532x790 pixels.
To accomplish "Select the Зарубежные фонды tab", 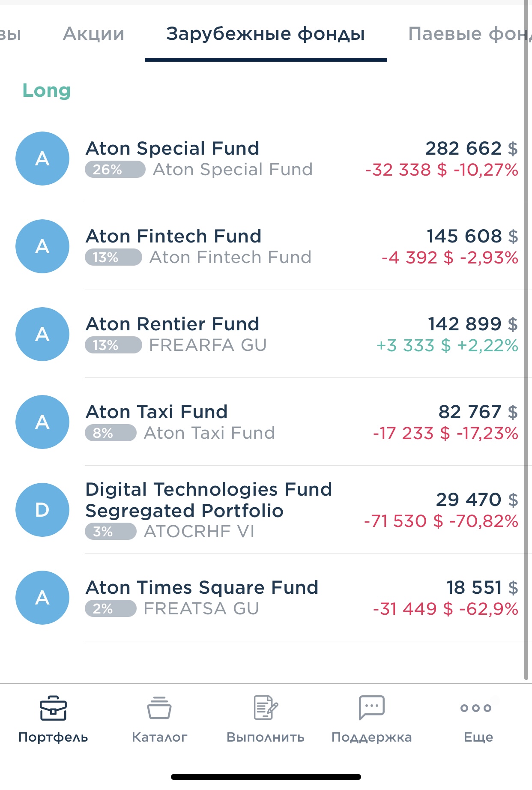I will [266, 33].
